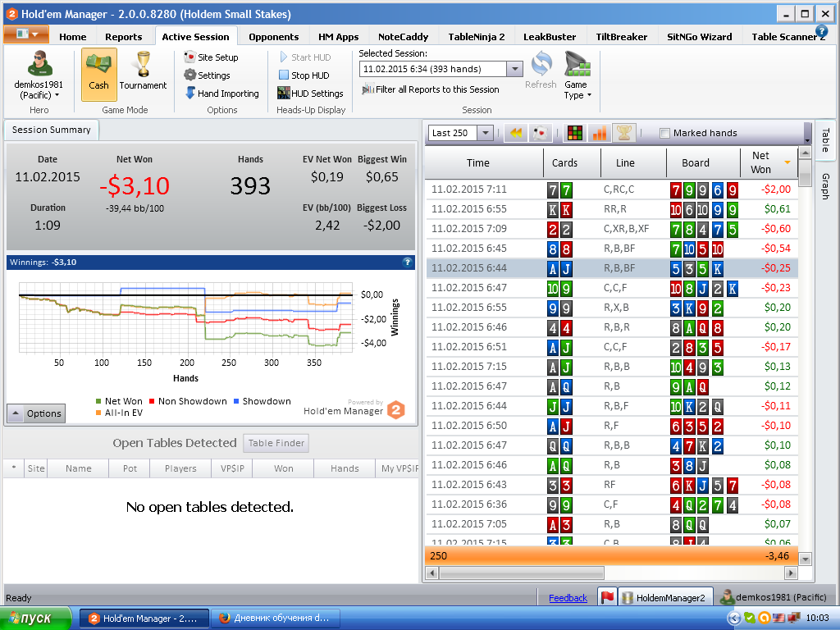The image size is (840, 630).
Task: Select the highlighted 11.02.2015 6:44 A J hand
Action: (x=612, y=268)
